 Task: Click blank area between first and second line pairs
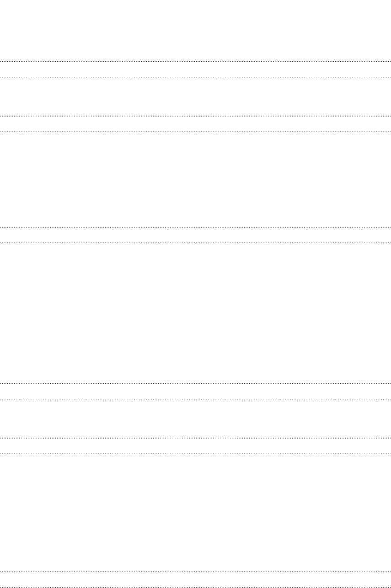point(195,96)
